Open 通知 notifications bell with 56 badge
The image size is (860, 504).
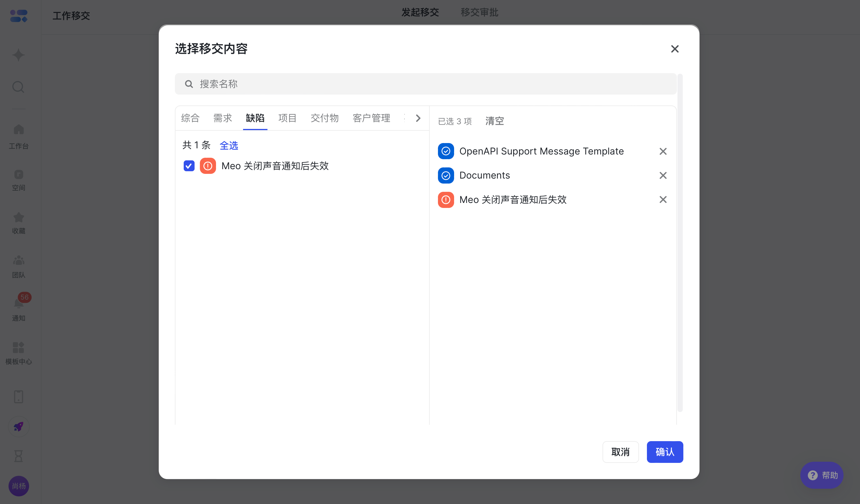19,308
